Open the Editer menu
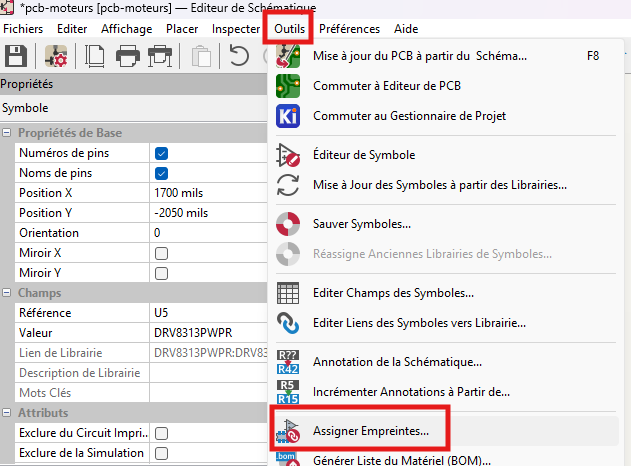Viewport: 631px width, 466px height. pos(72,29)
